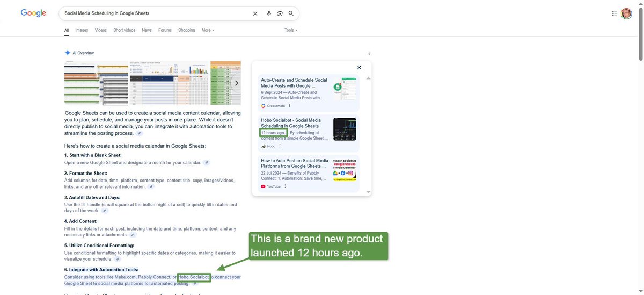Open Hobo Socialbot Social Media Scheduling result
Screen dimensions: 644x295
[x=291, y=123]
